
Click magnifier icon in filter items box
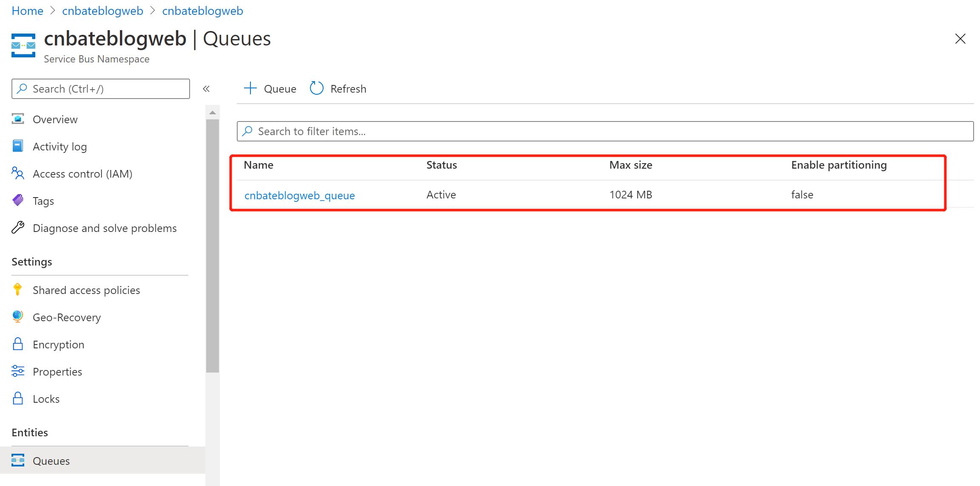coord(247,131)
